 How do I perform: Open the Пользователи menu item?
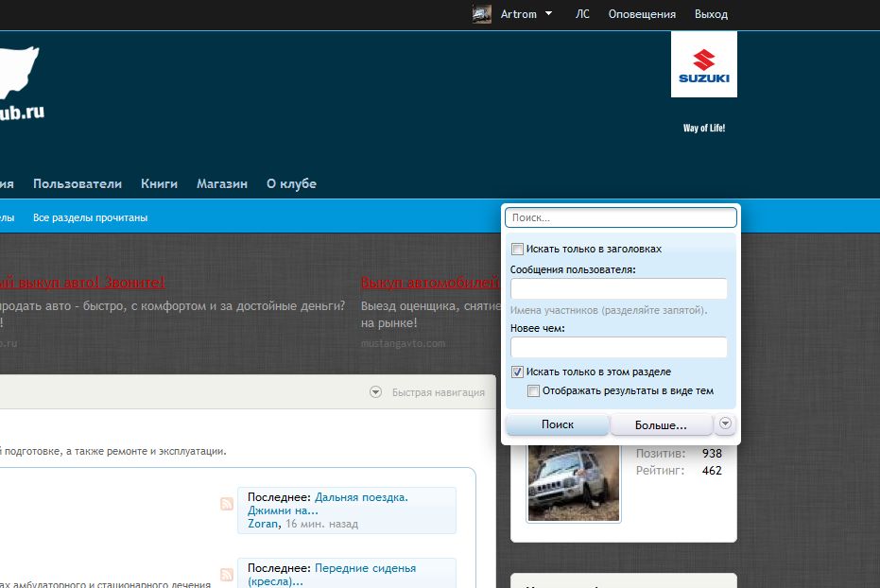tap(78, 184)
